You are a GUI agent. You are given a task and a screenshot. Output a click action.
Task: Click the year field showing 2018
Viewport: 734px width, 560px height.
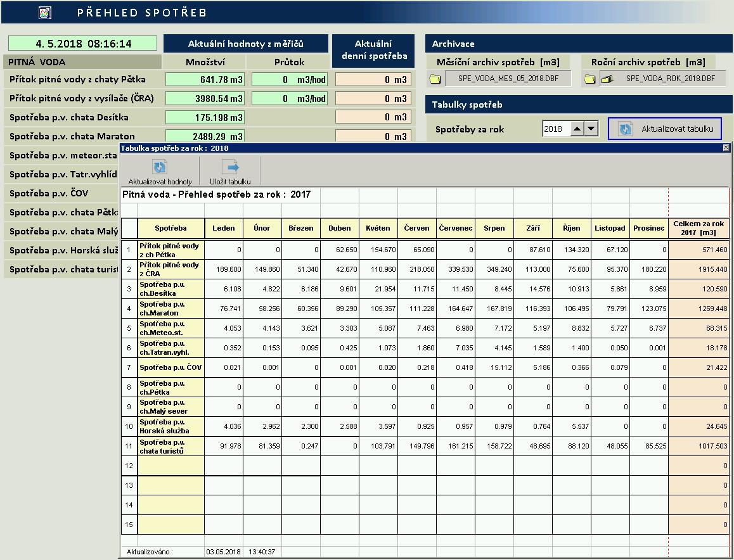tap(555, 129)
